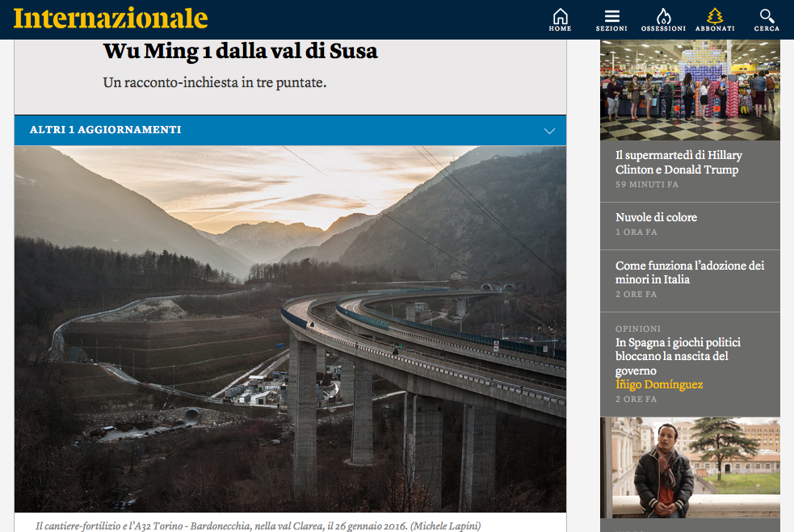Open search with the Cerca magnifier icon
794x532 pixels.
[x=767, y=16]
